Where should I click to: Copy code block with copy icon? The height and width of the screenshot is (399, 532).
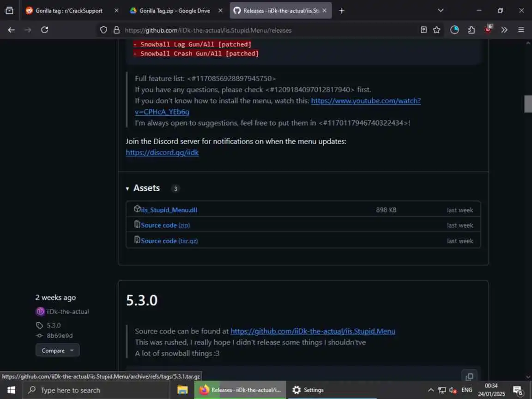click(469, 376)
